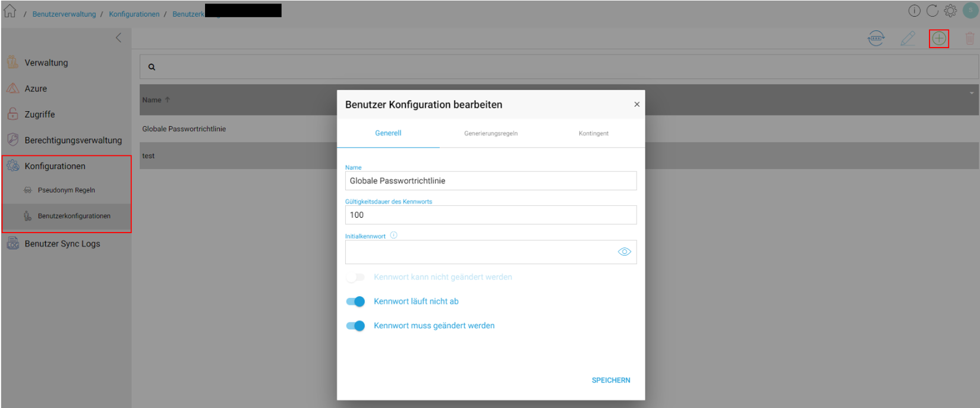Click the home icon in breadcrumb
Image resolution: width=980 pixels, height=408 pixels.
pos(10,11)
